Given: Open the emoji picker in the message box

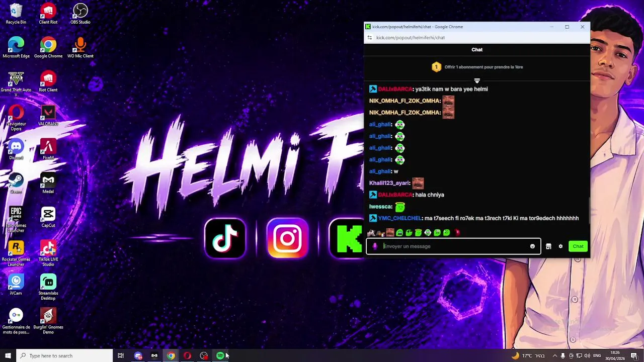Looking at the screenshot, I should coord(532,246).
